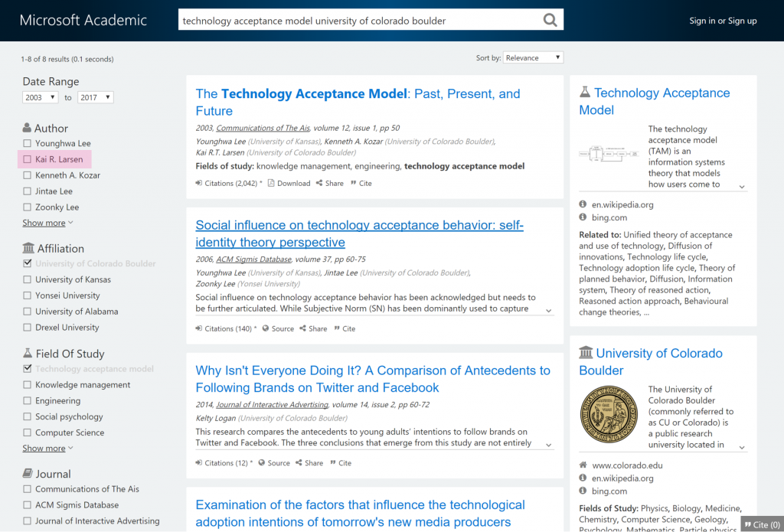784x532 pixels.
Task: Enable the Kenneth A. Kozar author filter
Action: point(26,175)
